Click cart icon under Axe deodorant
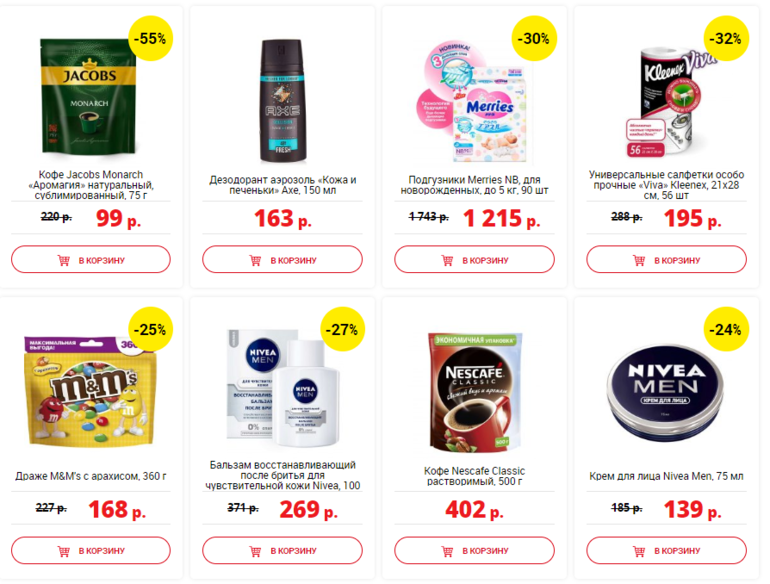Image resolution: width=770 pixels, height=584 pixels. 255,260
